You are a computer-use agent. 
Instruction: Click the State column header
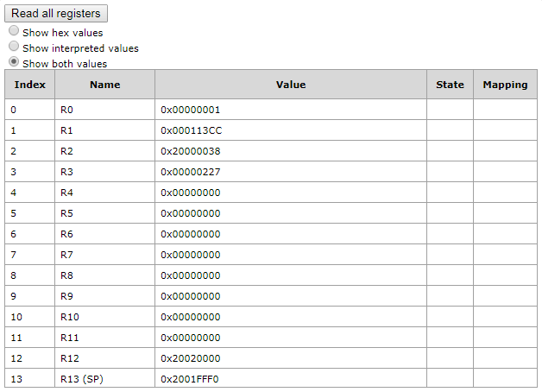pos(450,85)
